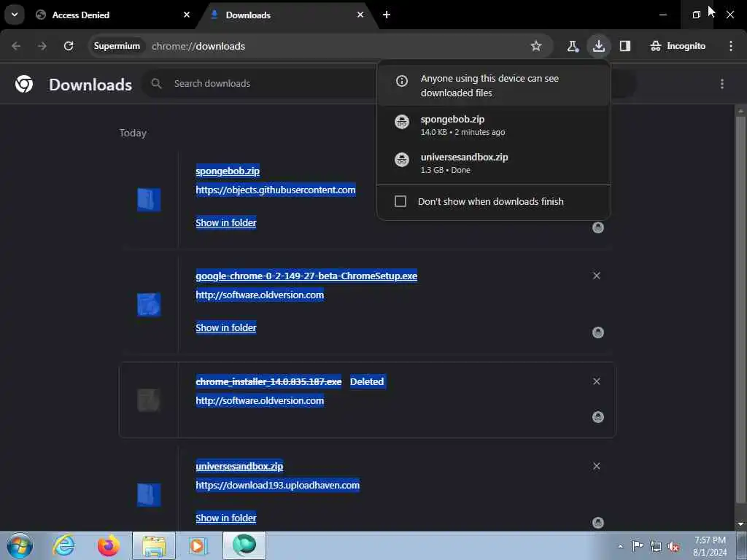Click the muted volume tray icon
The width and height of the screenshot is (747, 560).
[x=673, y=546]
